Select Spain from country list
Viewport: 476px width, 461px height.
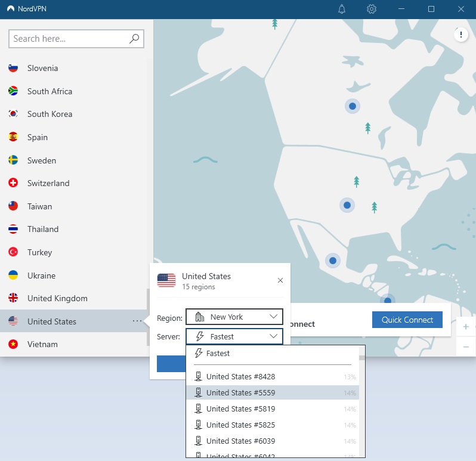73,137
